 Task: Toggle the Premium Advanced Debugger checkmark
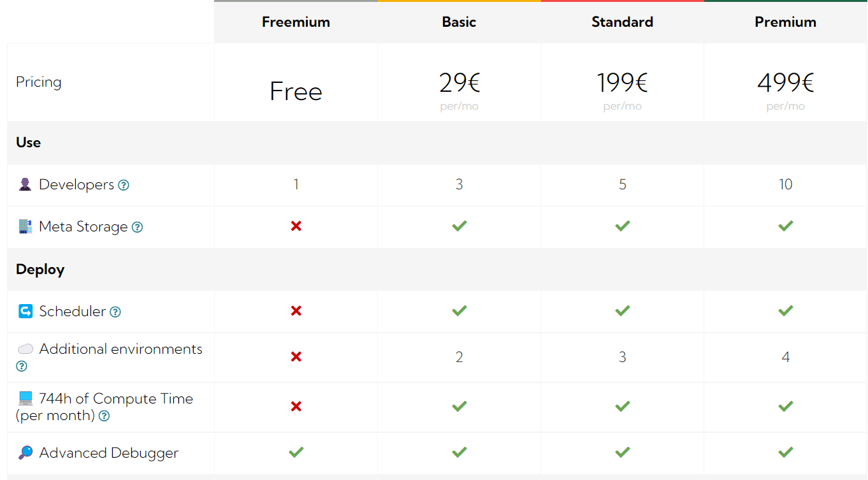pyautogui.click(x=785, y=452)
